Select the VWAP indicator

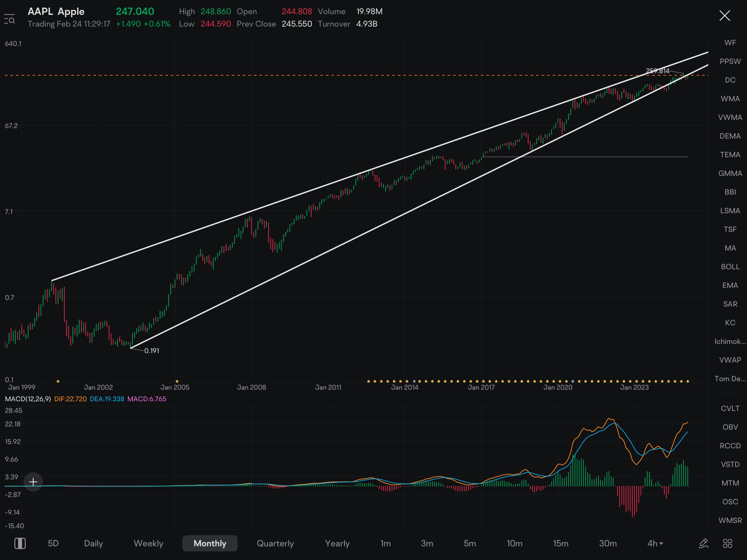pyautogui.click(x=730, y=360)
